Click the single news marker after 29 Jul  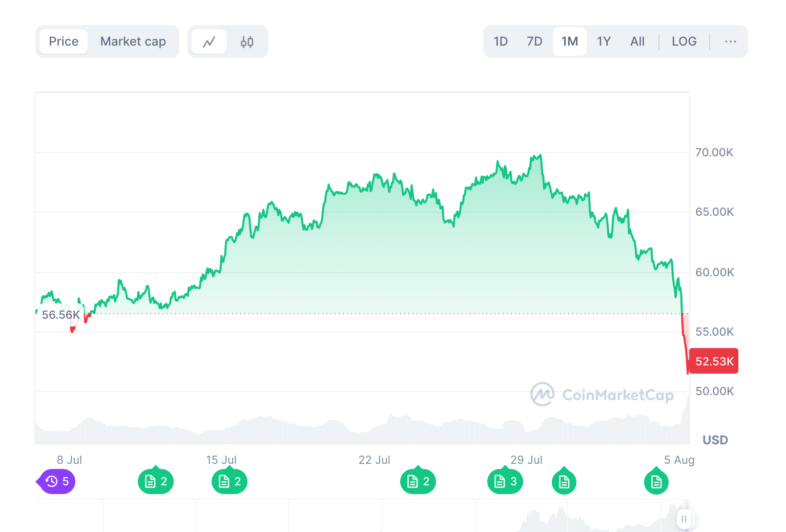(564, 481)
